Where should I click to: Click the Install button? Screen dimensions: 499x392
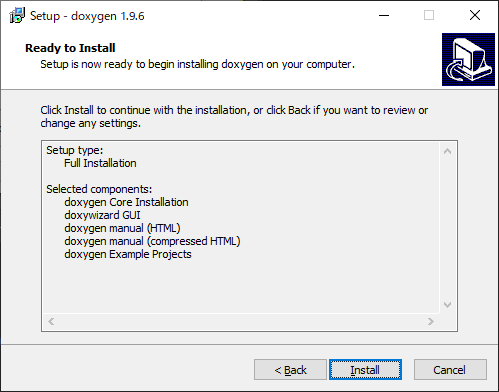[365, 370]
